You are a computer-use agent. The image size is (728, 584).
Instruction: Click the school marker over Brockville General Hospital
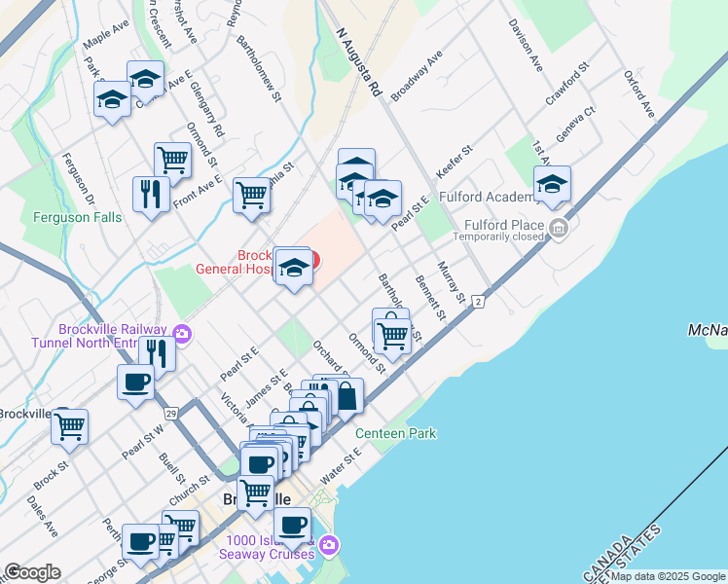click(294, 270)
